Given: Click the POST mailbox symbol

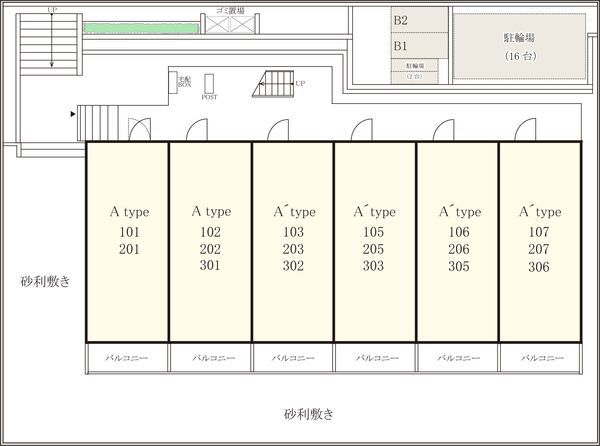Looking at the screenshot, I should pyautogui.click(x=210, y=84).
